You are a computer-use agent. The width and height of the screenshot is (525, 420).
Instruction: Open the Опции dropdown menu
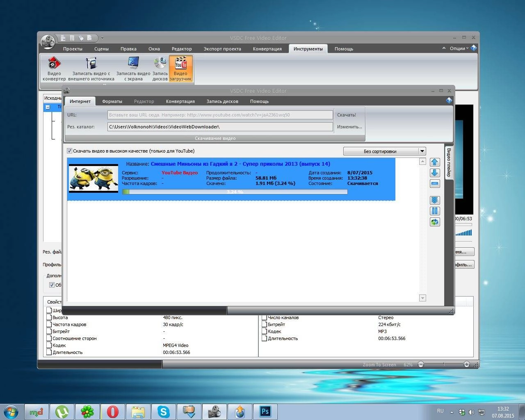(459, 48)
